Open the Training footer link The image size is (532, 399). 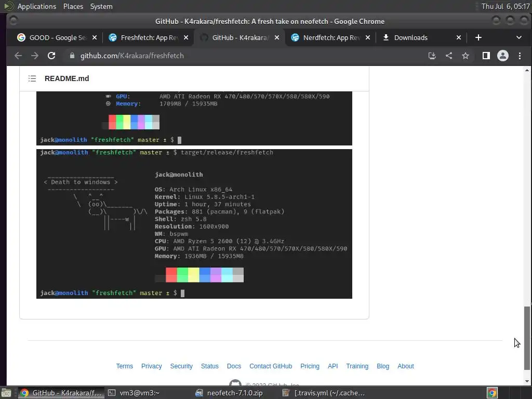(357, 366)
